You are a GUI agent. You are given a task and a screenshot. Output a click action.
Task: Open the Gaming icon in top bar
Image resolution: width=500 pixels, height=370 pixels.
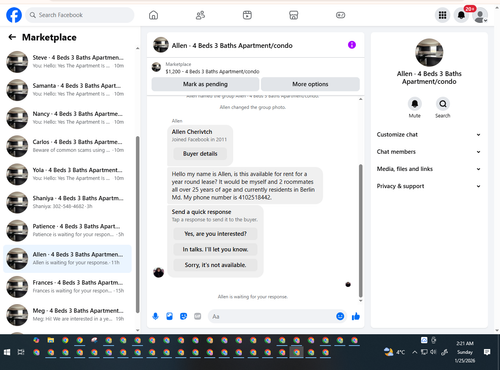[x=340, y=15]
